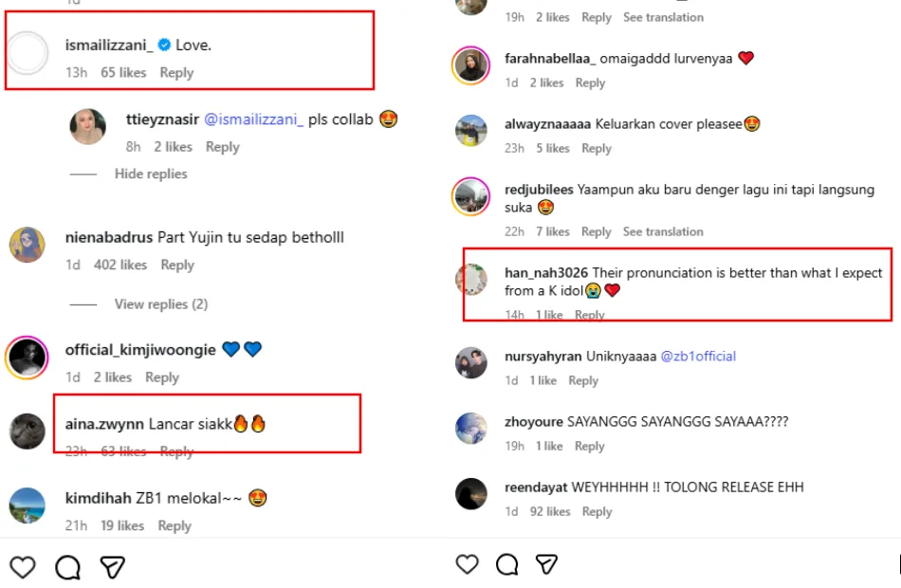
Task: Collapse the thread with Hide replies
Action: (x=151, y=174)
